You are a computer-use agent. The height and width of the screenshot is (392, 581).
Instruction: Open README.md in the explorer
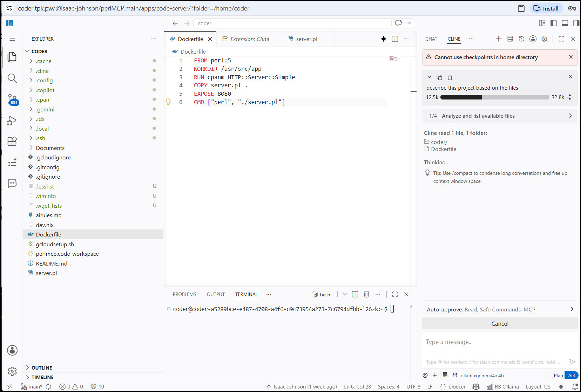[93, 263]
